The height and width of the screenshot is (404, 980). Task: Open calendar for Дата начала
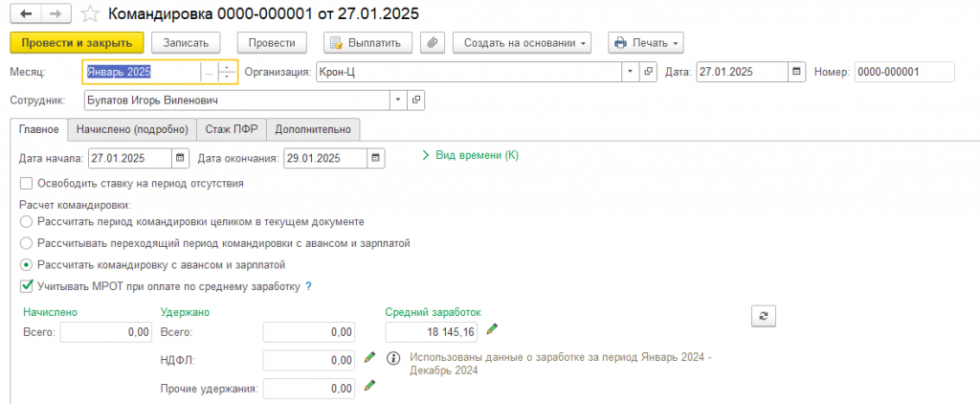179,158
